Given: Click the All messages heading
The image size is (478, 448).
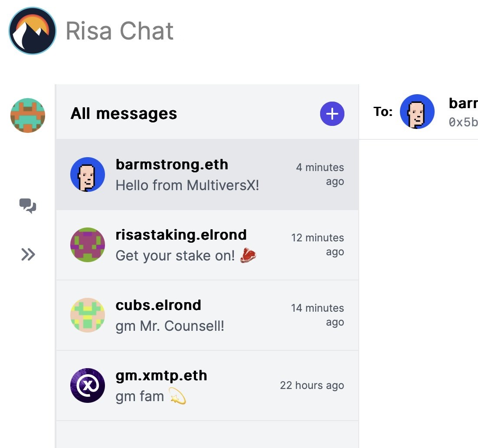Looking at the screenshot, I should click(x=124, y=113).
